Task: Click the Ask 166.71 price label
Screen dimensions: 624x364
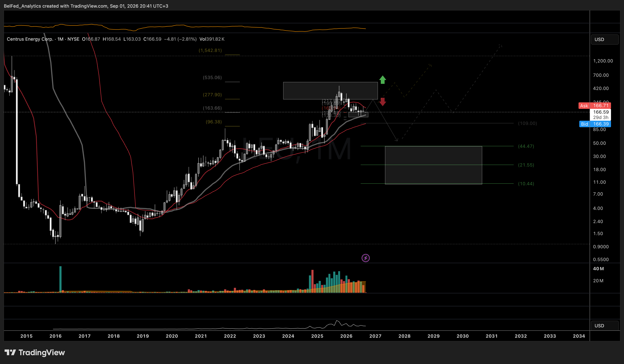Action: tap(595, 106)
